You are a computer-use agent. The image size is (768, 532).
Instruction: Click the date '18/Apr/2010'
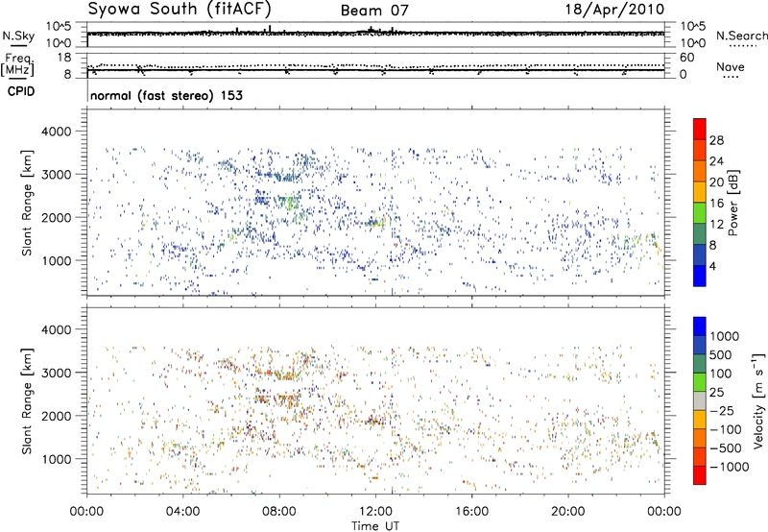(614, 9)
